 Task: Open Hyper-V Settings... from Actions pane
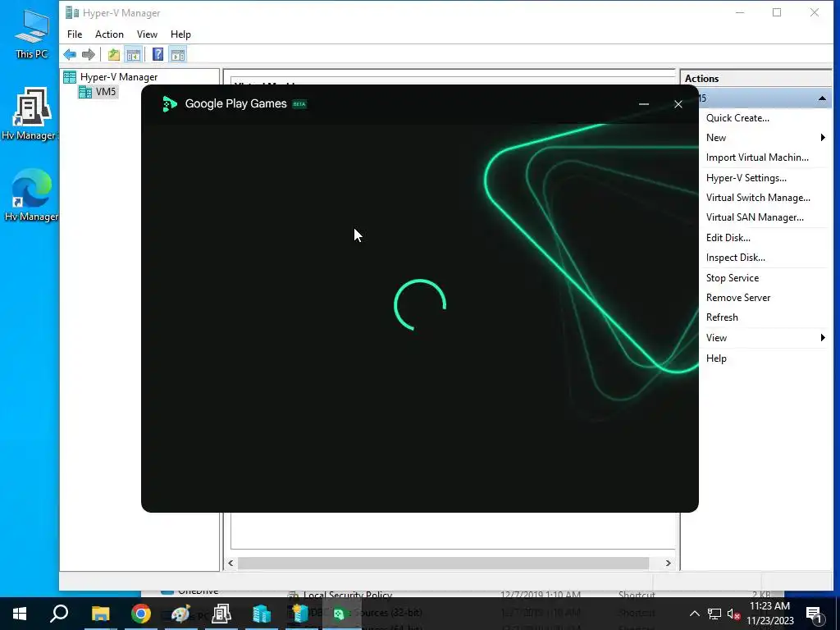coord(746,178)
